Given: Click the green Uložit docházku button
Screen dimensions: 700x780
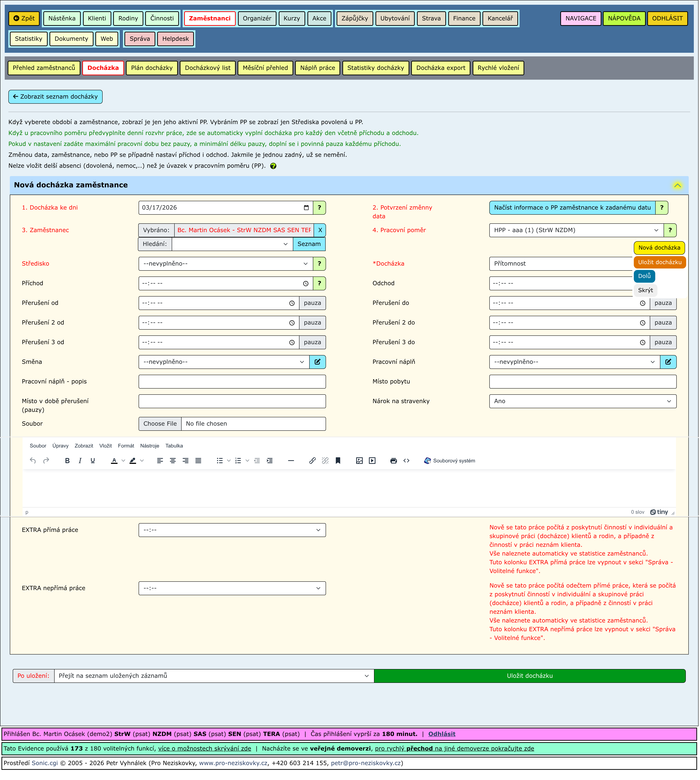Looking at the screenshot, I should click(x=529, y=676).
